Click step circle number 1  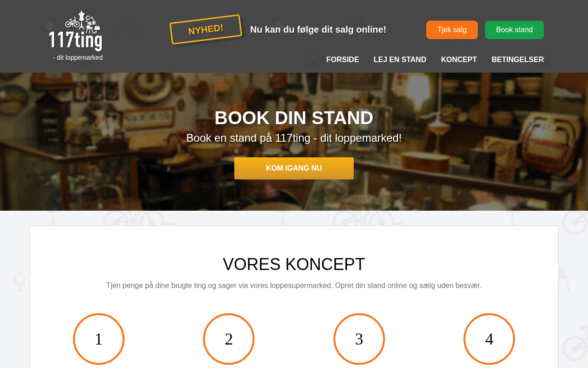pyautogui.click(x=99, y=339)
